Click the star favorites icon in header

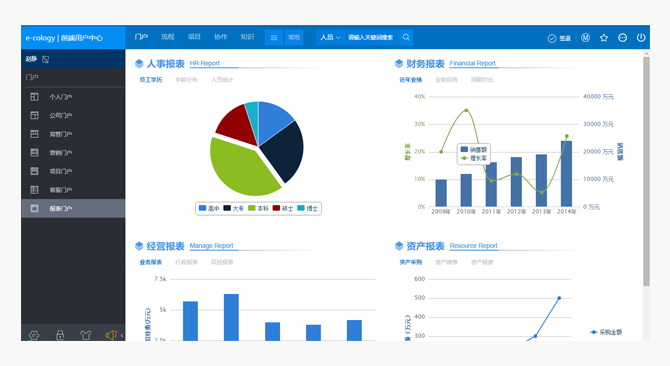click(604, 38)
